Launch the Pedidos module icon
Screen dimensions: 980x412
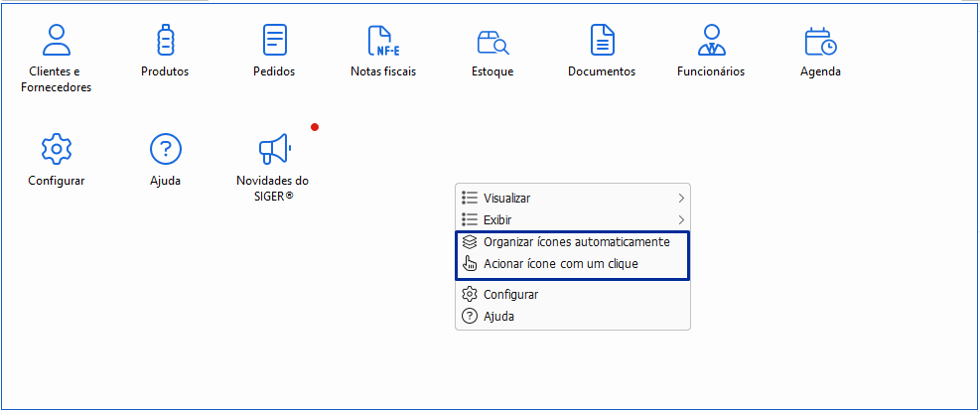click(274, 41)
